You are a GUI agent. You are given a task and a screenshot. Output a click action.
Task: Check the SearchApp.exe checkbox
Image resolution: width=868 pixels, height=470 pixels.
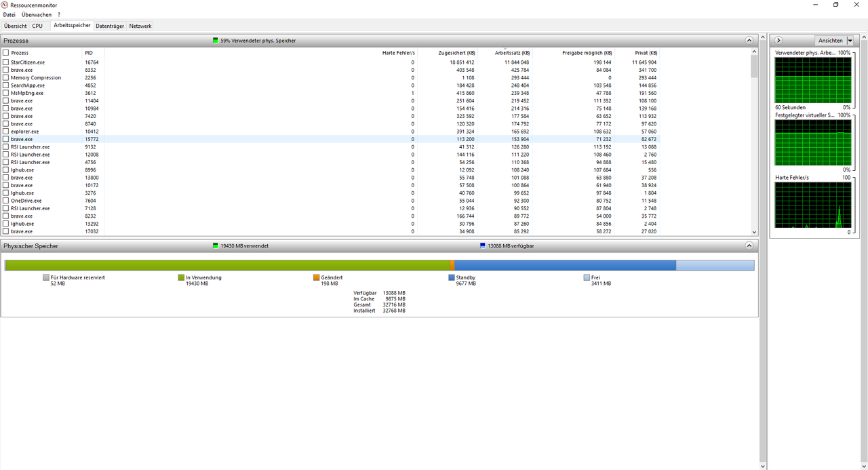(x=6, y=85)
